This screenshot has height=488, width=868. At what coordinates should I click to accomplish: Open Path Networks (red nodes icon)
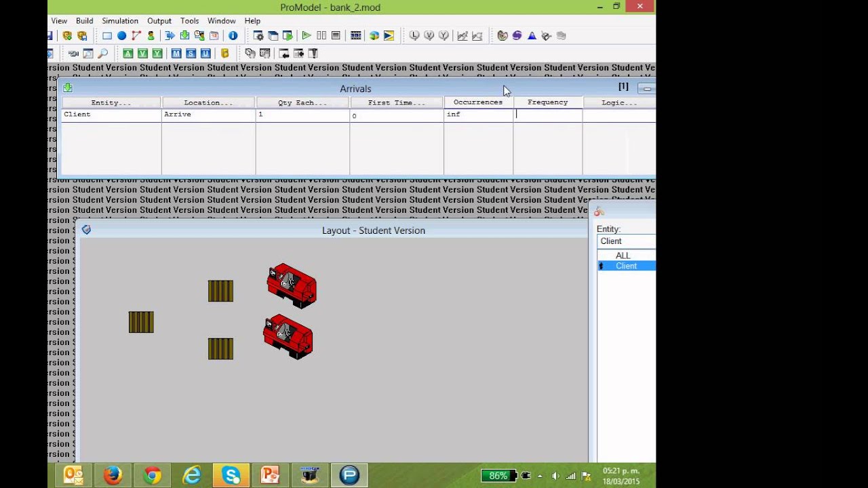click(136, 36)
